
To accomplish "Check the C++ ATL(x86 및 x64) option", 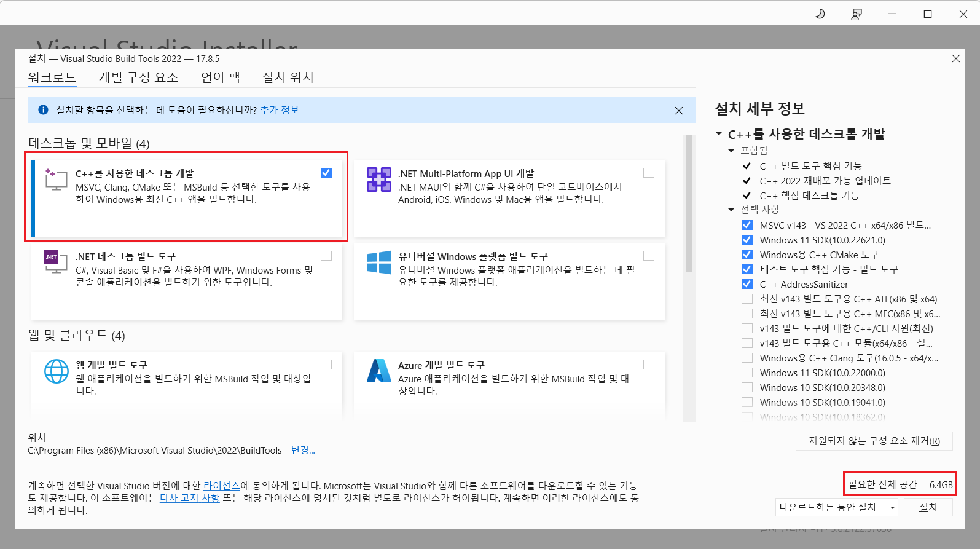I will point(747,299).
